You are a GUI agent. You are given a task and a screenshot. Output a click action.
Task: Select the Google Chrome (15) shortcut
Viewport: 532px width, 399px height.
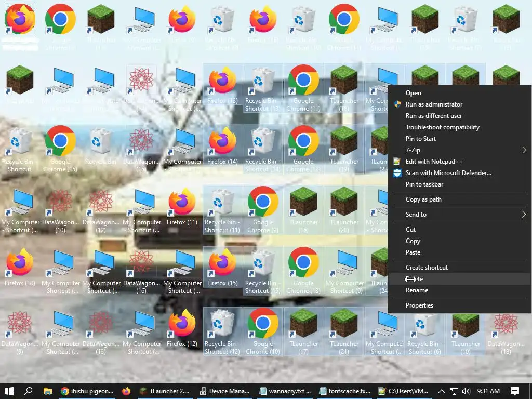click(60, 148)
